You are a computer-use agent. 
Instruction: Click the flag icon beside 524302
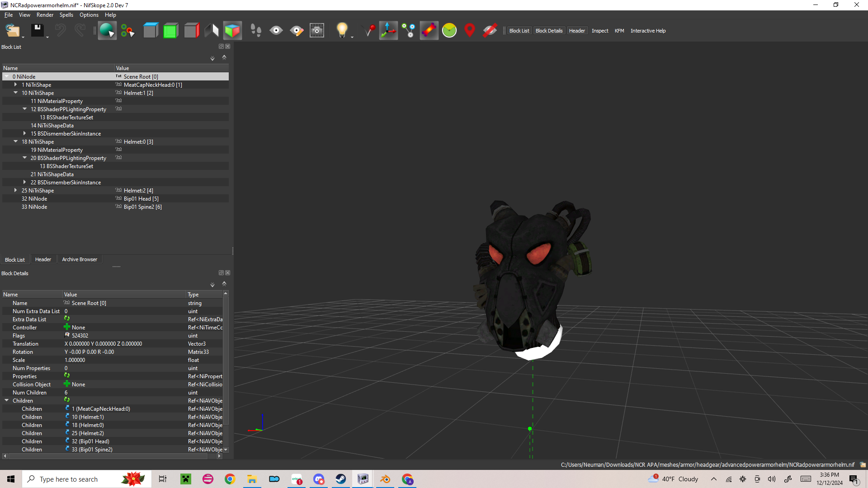[x=67, y=335]
